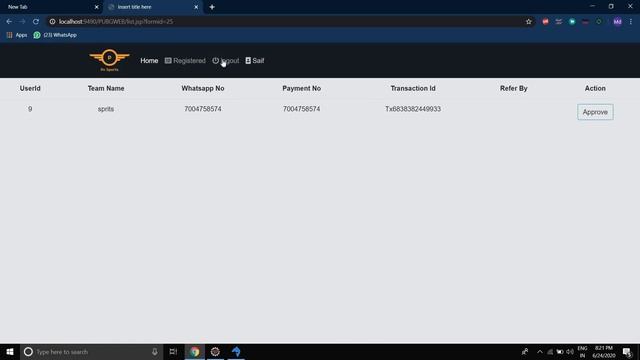Open the Saif profile link
The image size is (640, 360).
coord(255,60)
